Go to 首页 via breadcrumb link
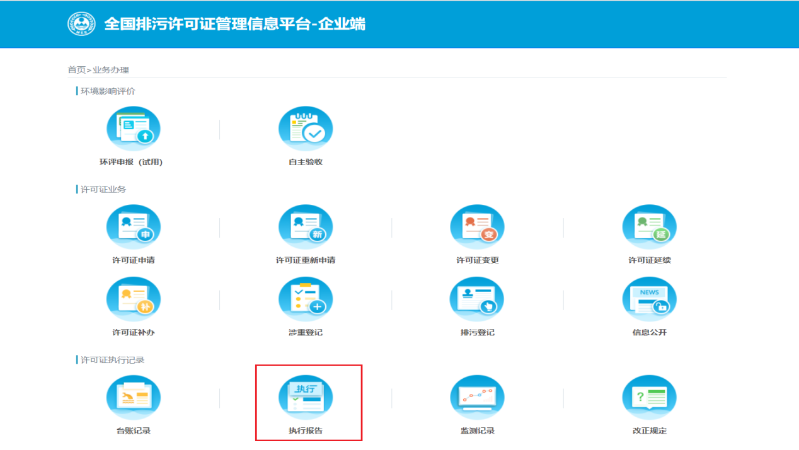Screen dimensions: 799x450 76,70
